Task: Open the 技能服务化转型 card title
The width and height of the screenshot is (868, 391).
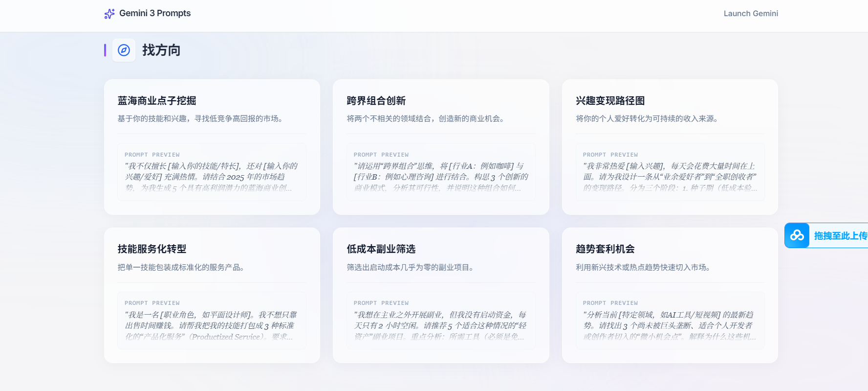Action: point(152,249)
